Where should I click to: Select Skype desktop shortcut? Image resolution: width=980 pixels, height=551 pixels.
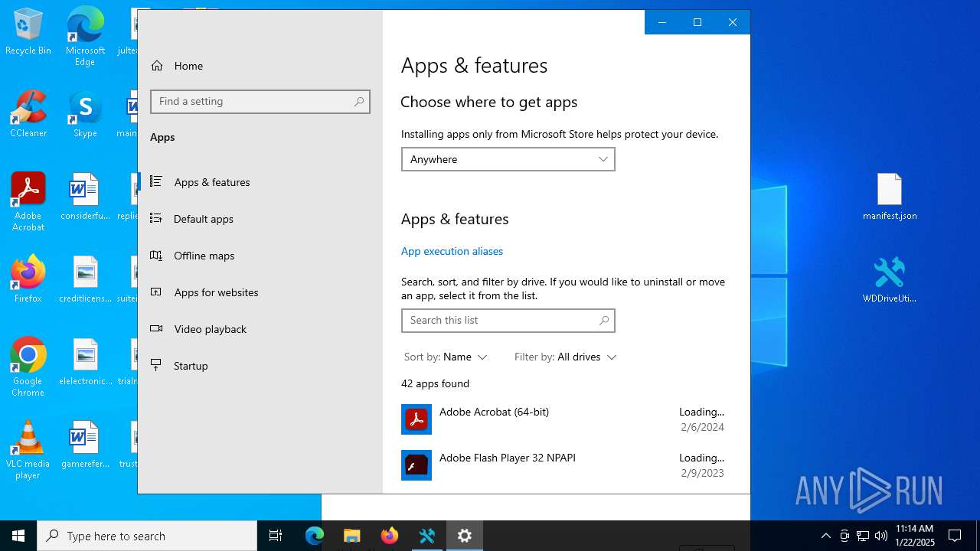[x=85, y=115]
